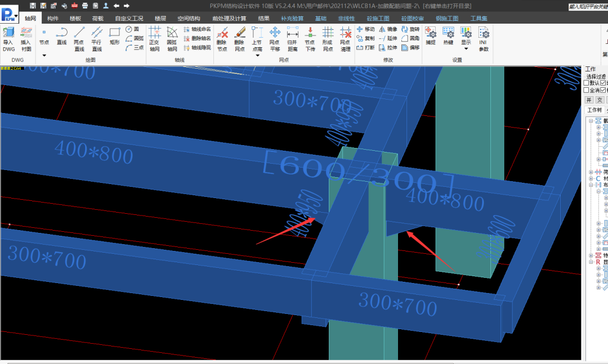Click the knowledge platform search field
The width and height of the screenshot is (608, 364).
click(588, 7)
